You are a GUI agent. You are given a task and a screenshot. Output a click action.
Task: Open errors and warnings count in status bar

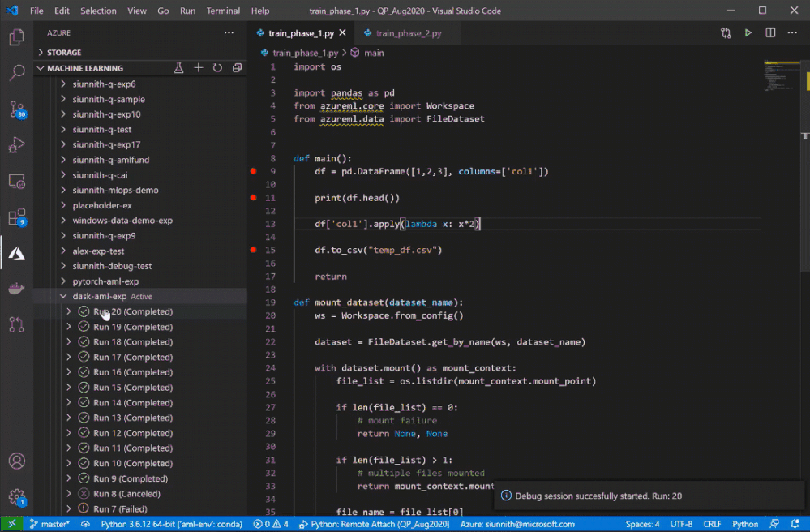[271, 524]
